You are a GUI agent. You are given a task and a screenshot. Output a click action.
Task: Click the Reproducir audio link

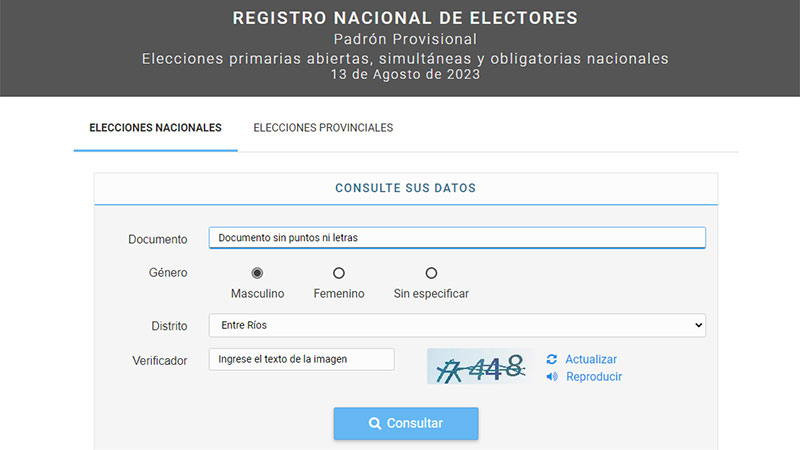[594, 377]
